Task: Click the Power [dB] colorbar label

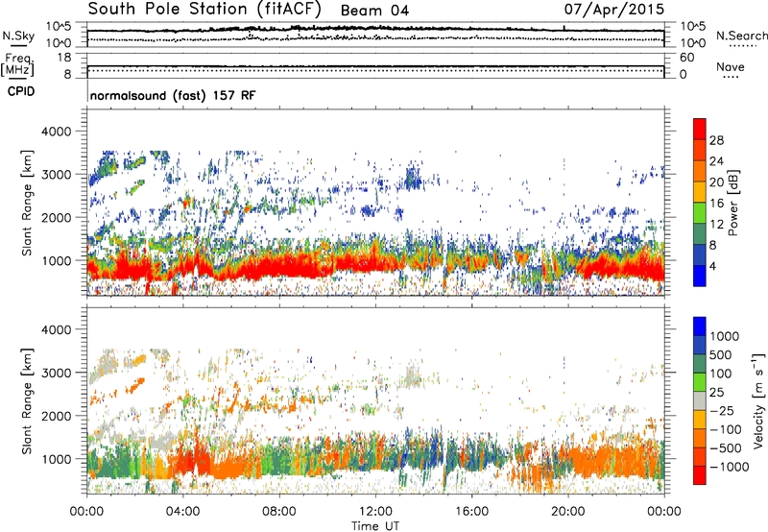Action: tap(732, 203)
